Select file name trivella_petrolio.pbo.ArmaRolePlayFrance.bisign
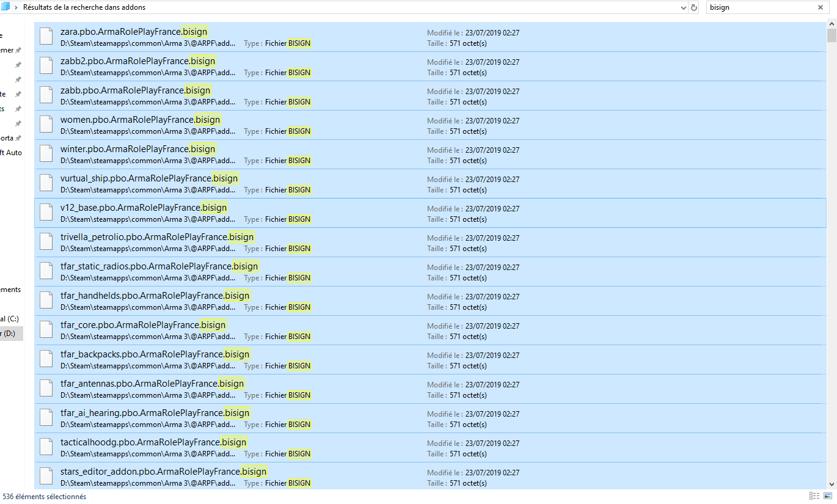 click(158, 236)
